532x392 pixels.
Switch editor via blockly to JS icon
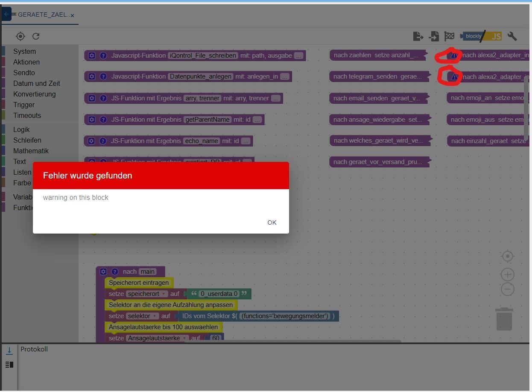(481, 36)
